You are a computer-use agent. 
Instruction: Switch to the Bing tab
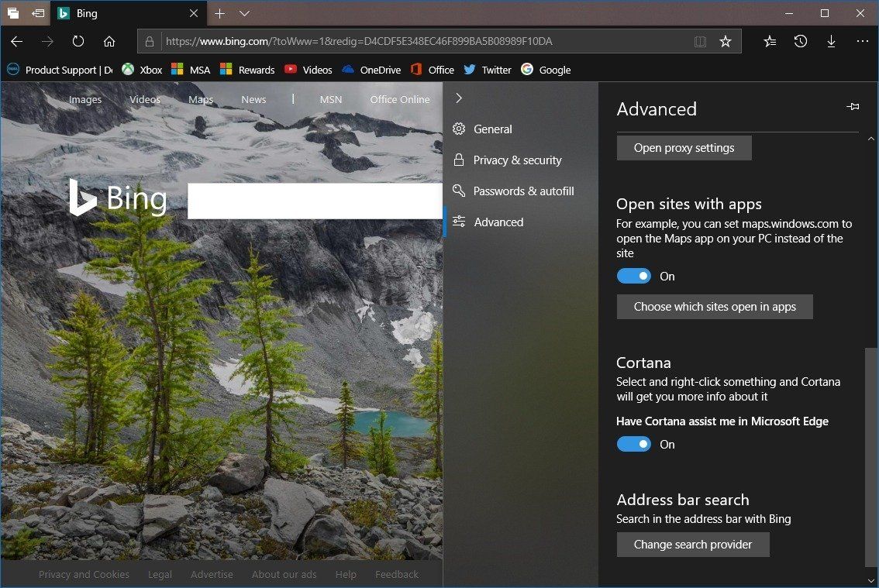point(89,13)
